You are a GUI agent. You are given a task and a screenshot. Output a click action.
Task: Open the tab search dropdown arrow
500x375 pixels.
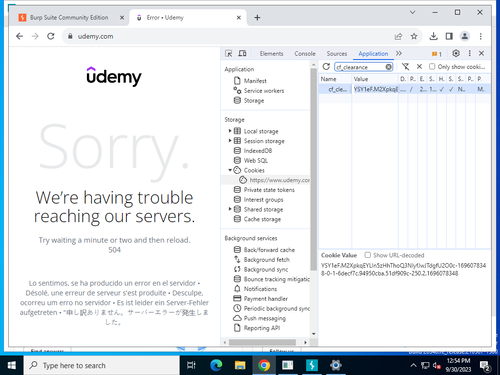tap(412, 13)
